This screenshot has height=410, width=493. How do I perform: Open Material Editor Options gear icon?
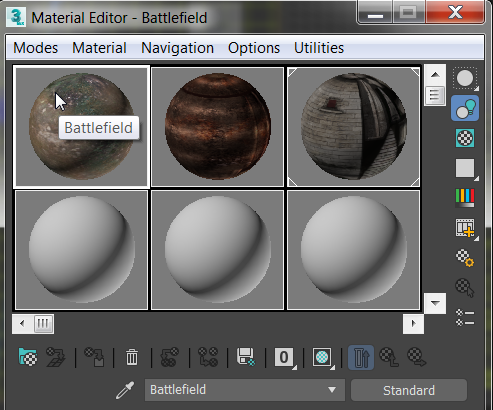click(465, 257)
